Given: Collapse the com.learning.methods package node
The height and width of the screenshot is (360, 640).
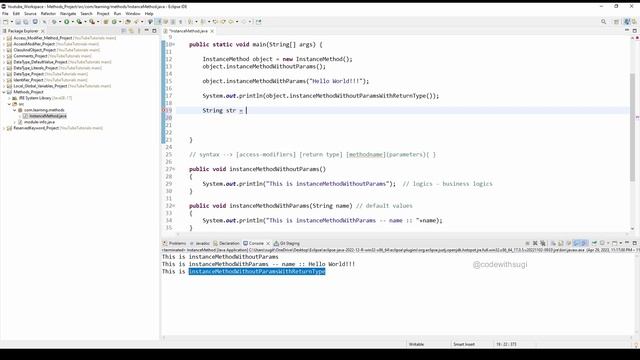Looking at the screenshot, I should click(15, 110).
